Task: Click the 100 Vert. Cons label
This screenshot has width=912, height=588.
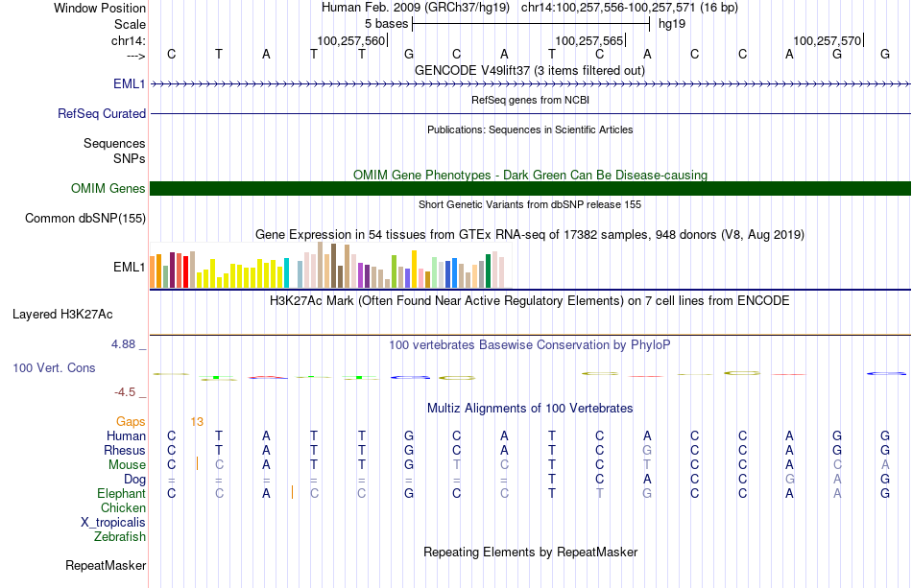Action: tap(54, 367)
